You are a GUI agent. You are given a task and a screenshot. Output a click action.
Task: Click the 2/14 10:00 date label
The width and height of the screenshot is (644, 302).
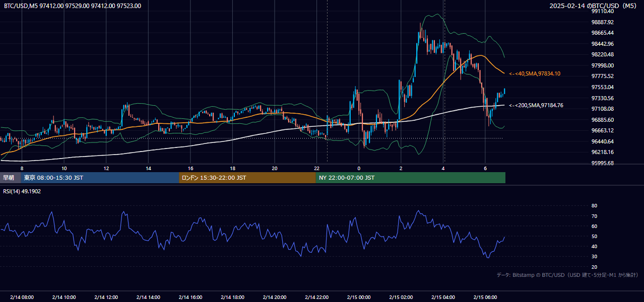point(64,297)
